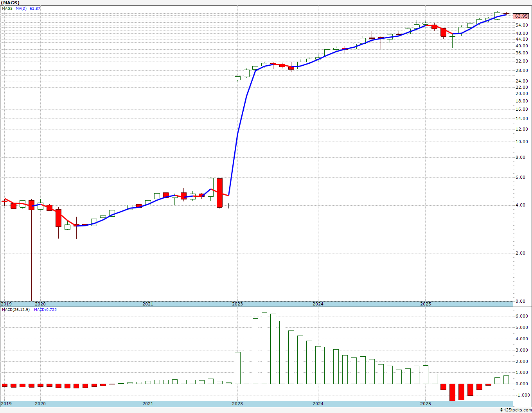The image size is (532, 413).
Task: Click 2021 on the price chart time axis
Action: (148, 304)
